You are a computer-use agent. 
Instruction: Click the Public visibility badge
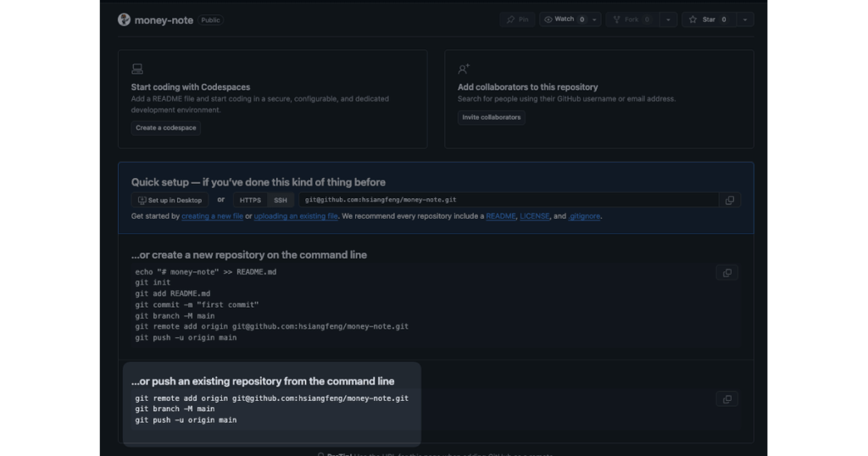pos(210,20)
